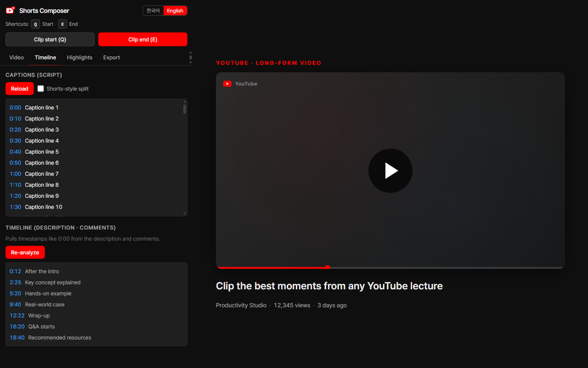Viewport: 588px width, 368px height.
Task: Click the Re-analyze button
Action: 25,253
